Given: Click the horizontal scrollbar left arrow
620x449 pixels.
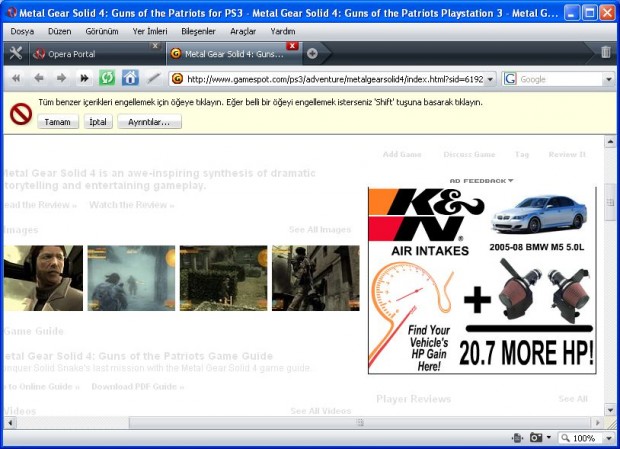Looking at the screenshot, I should (x=10, y=423).
